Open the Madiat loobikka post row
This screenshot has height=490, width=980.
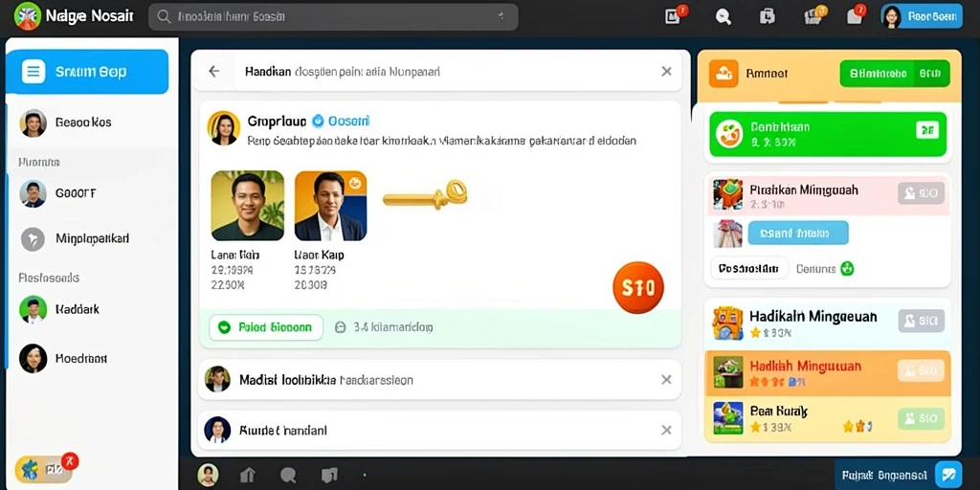point(438,379)
